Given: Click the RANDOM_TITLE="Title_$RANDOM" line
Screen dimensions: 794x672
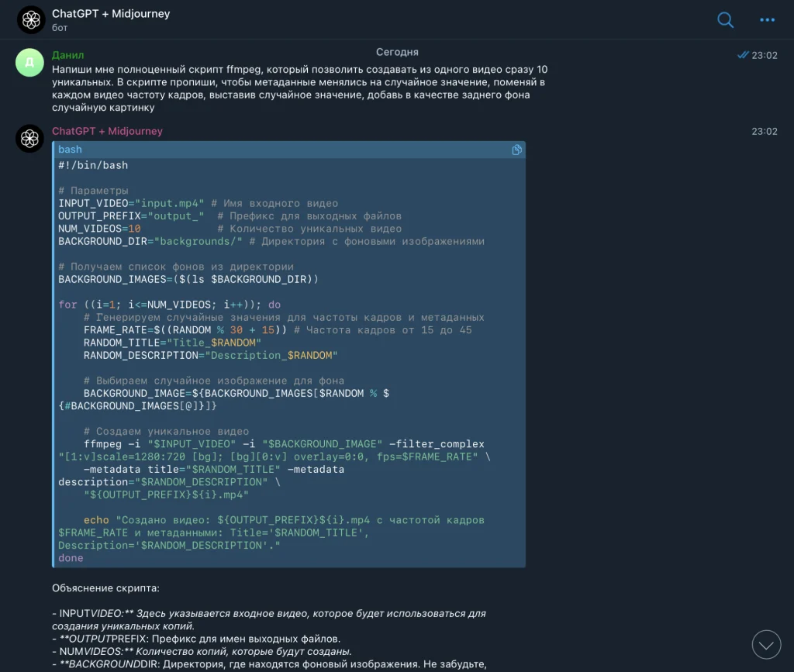Looking at the screenshot, I should pos(172,343).
